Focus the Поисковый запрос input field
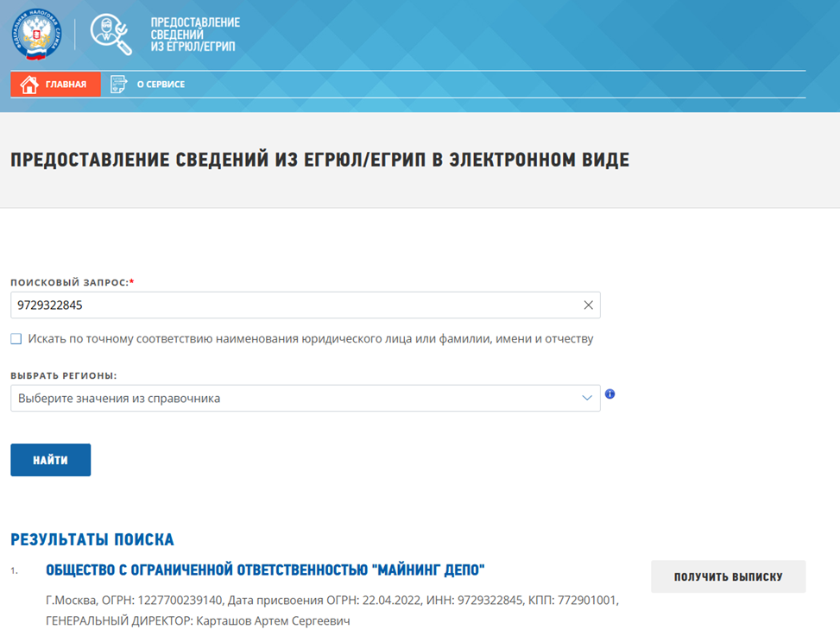The image size is (840, 642). pyautogui.click(x=306, y=305)
